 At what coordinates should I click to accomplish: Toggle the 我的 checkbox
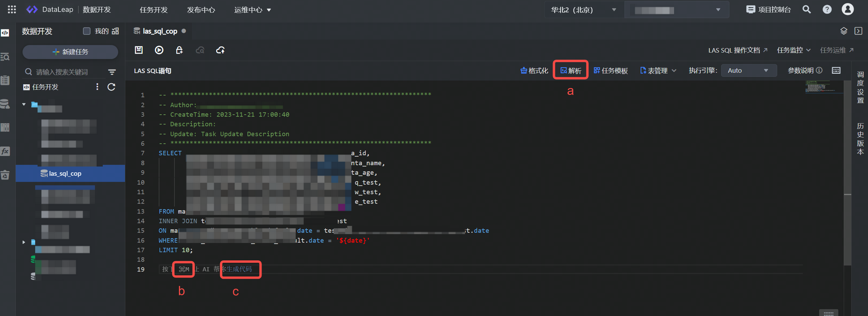87,31
